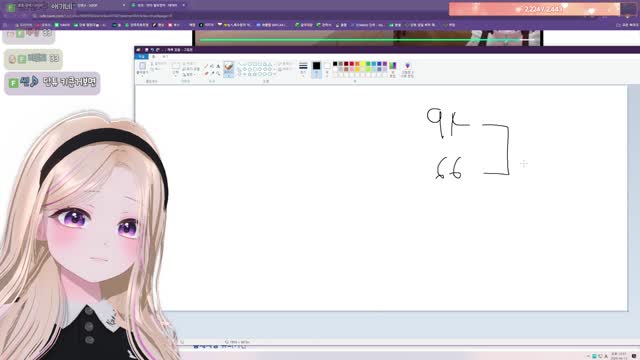Screen dimensions: 640x360
Task: Pick the yellow palette swatch
Action: (x=363, y=64)
